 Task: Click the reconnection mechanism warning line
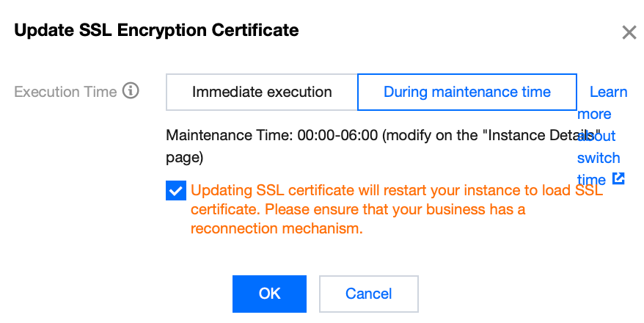coord(277,228)
